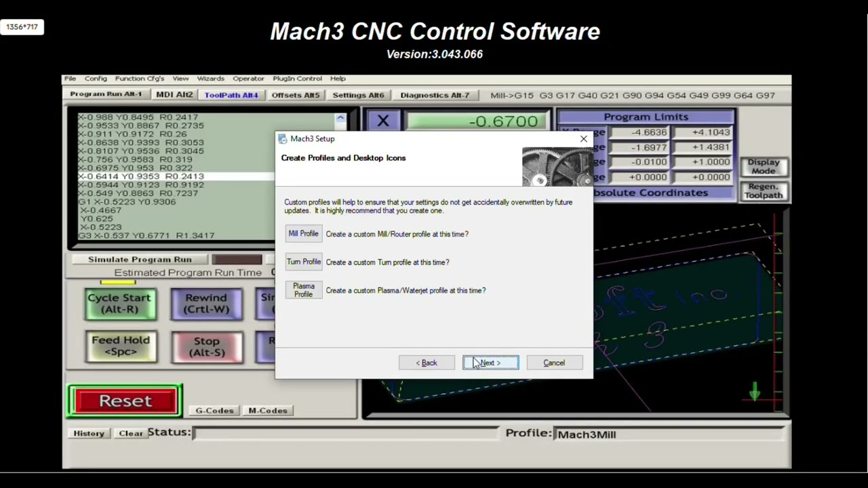
Task: Click the Status message field
Action: tap(346, 432)
